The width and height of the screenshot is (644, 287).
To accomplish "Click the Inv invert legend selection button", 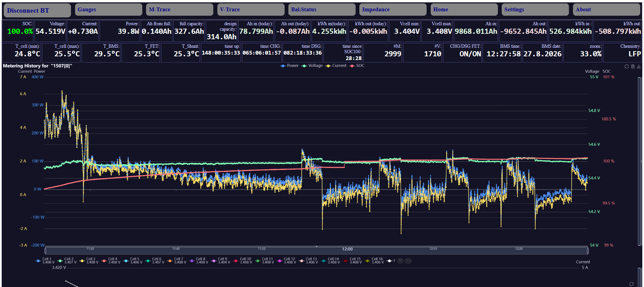I will pos(408,261).
